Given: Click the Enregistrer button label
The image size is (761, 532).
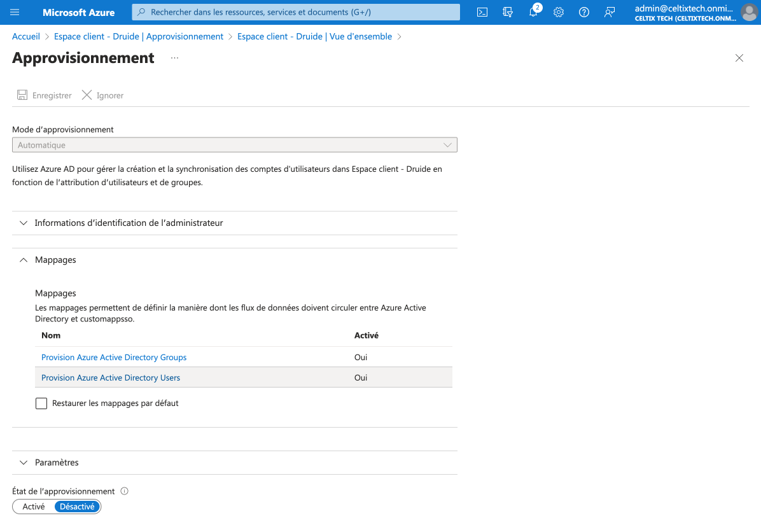Looking at the screenshot, I should tap(52, 95).
